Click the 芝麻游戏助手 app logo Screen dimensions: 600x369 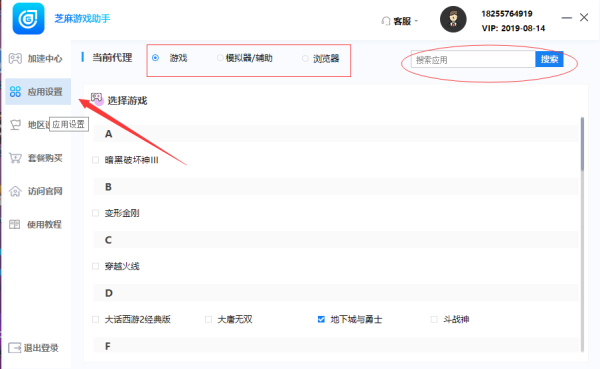[28, 18]
